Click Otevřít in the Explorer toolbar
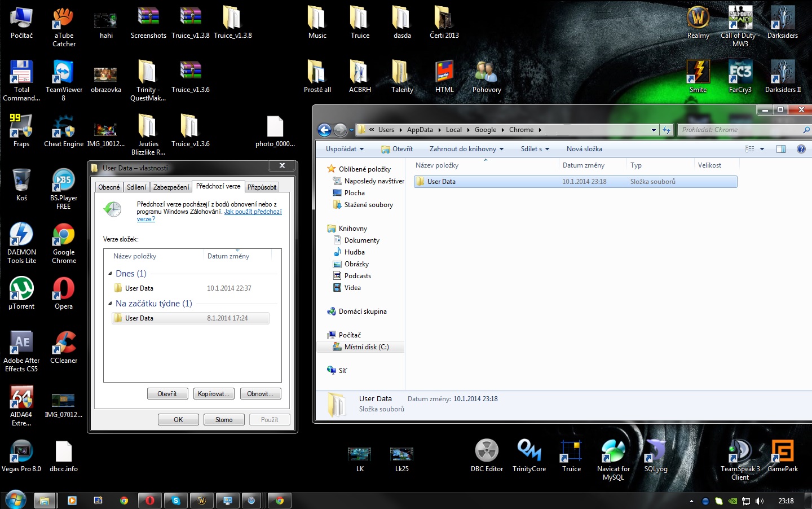The image size is (812, 509). coord(397,149)
